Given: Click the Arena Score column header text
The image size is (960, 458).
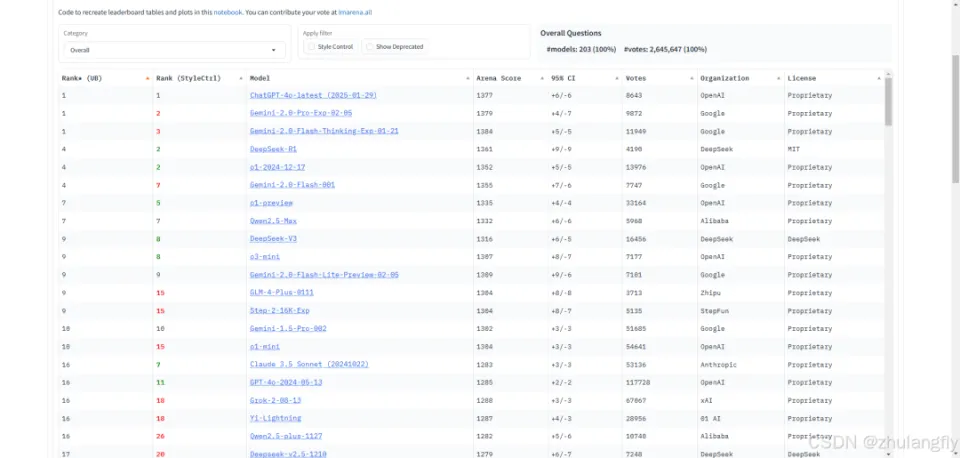Looking at the screenshot, I should (x=498, y=78).
